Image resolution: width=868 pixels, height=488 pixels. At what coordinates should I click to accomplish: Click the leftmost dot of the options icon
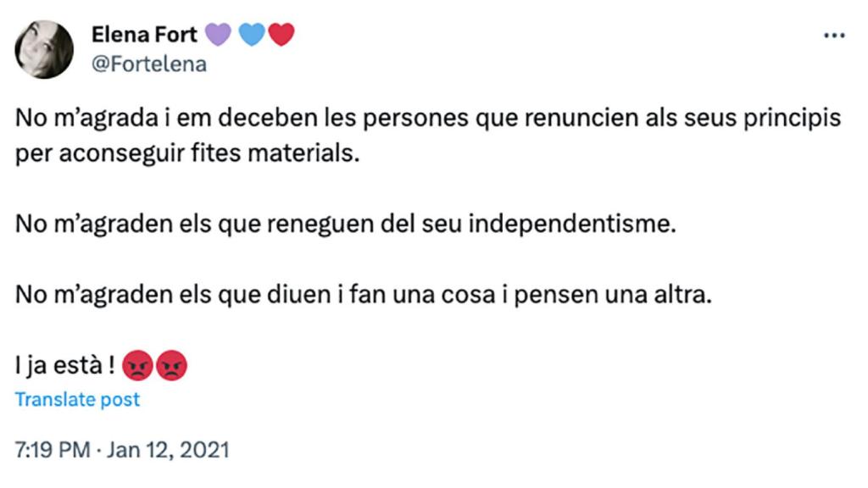pos(827,35)
